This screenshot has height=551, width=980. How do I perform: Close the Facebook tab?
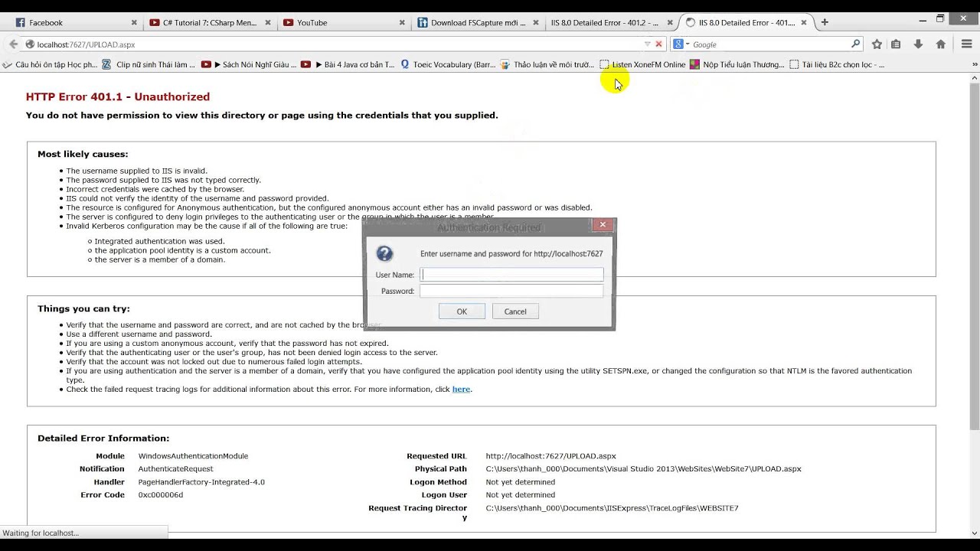tap(134, 23)
